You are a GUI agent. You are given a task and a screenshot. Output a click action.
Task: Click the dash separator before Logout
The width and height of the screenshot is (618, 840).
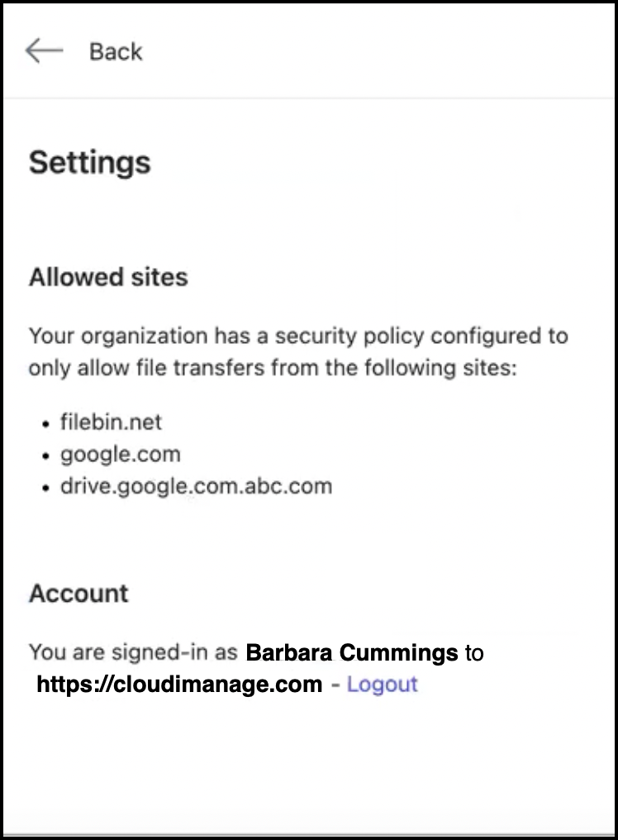335,685
